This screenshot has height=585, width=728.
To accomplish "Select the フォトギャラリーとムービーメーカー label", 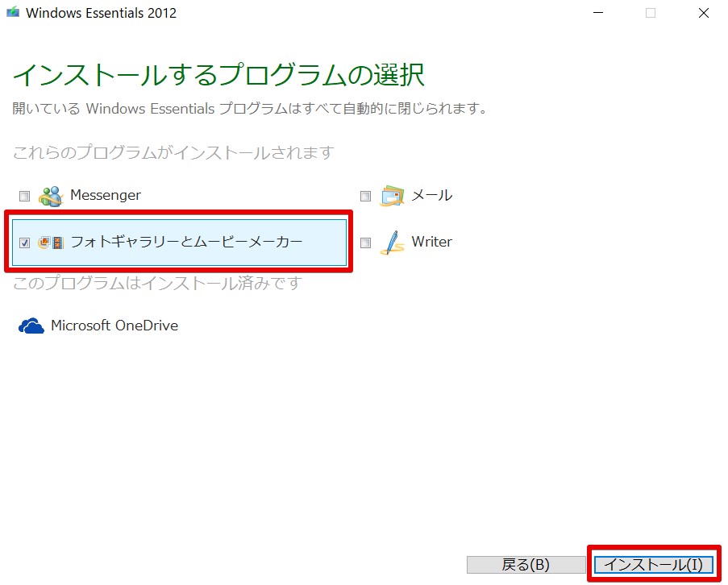I will [x=186, y=242].
